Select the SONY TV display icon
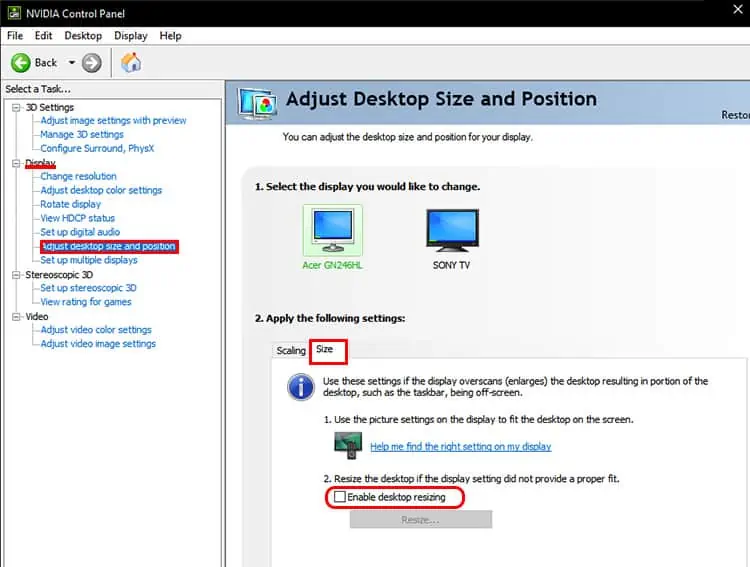 pos(452,230)
